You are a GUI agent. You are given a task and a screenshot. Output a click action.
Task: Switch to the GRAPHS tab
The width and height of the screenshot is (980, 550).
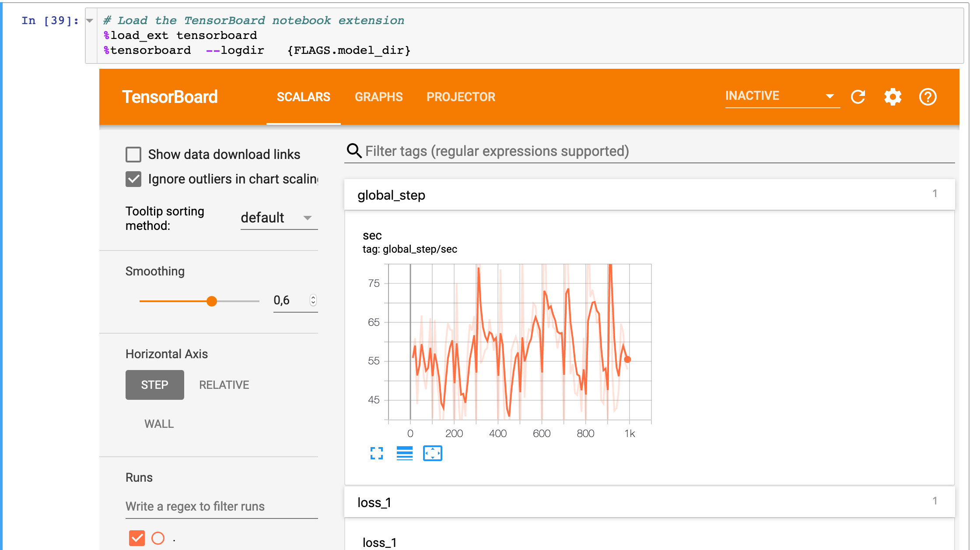point(378,97)
